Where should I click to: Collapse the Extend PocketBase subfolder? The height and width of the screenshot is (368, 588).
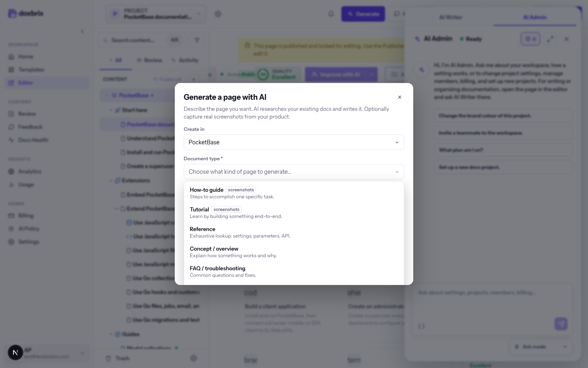(x=116, y=209)
